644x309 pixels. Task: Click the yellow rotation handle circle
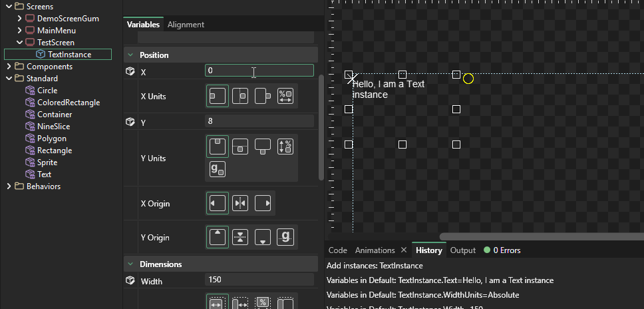(x=468, y=79)
